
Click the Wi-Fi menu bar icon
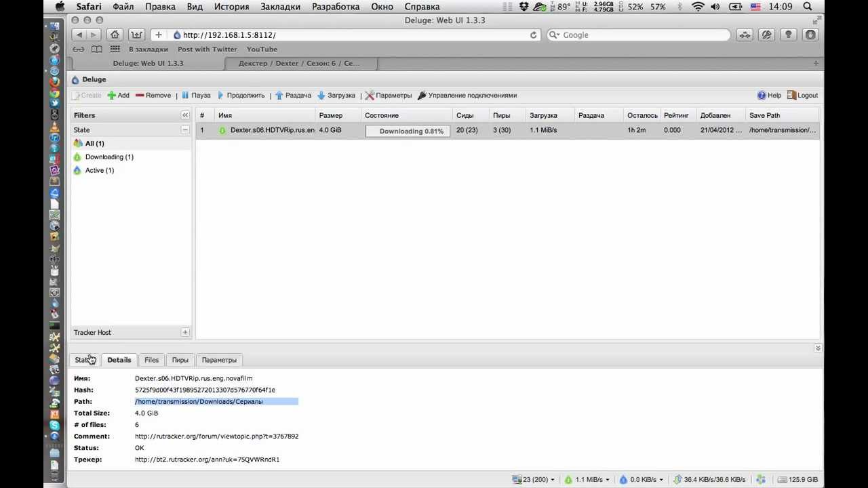click(698, 7)
